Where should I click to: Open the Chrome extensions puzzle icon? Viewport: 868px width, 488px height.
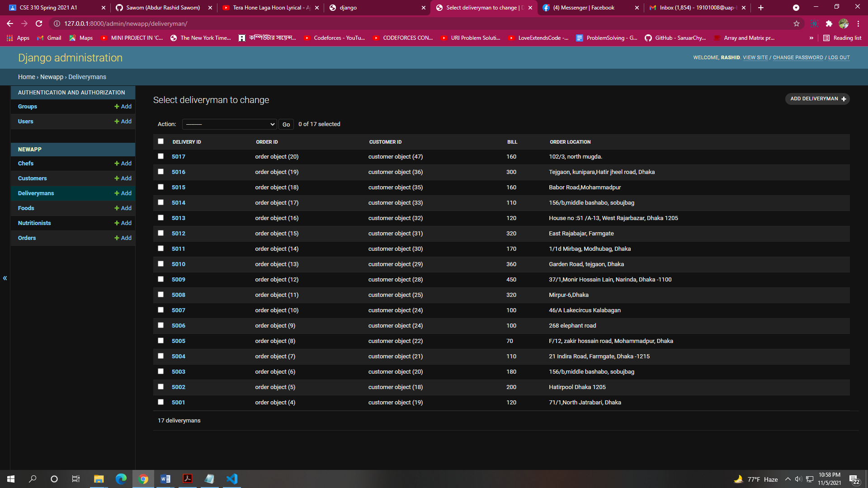coord(829,23)
